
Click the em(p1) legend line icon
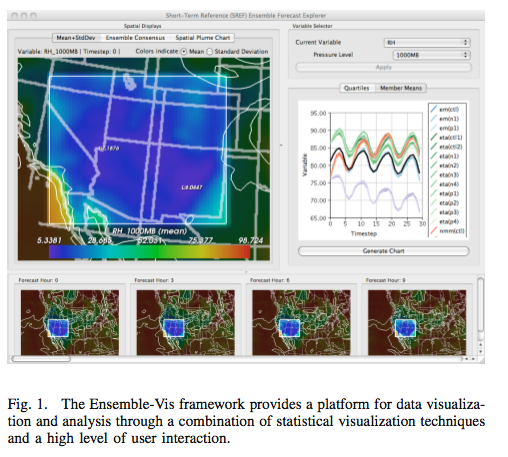click(x=433, y=128)
